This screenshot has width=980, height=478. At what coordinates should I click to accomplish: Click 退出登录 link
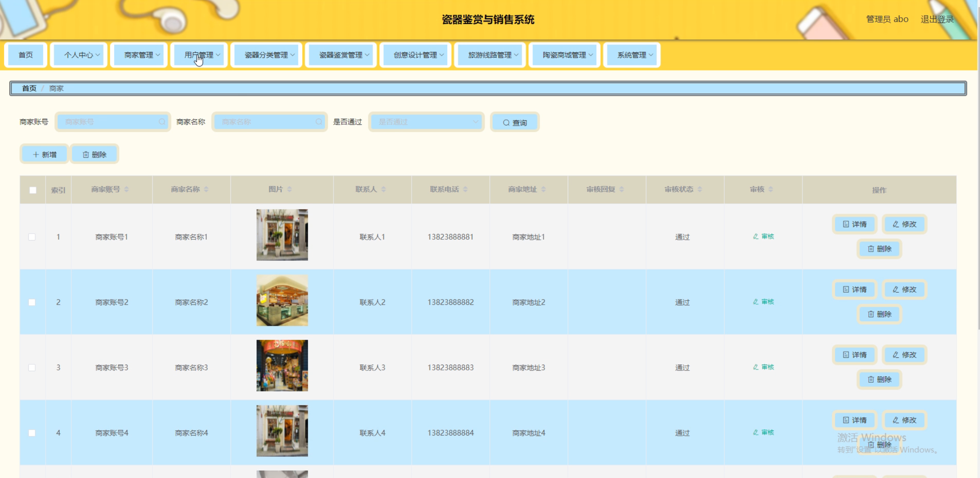pyautogui.click(x=937, y=19)
